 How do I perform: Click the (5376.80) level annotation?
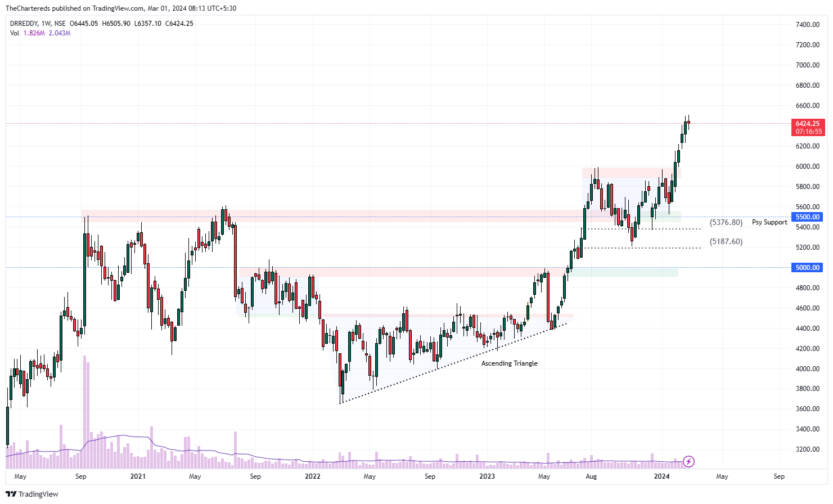(x=726, y=223)
